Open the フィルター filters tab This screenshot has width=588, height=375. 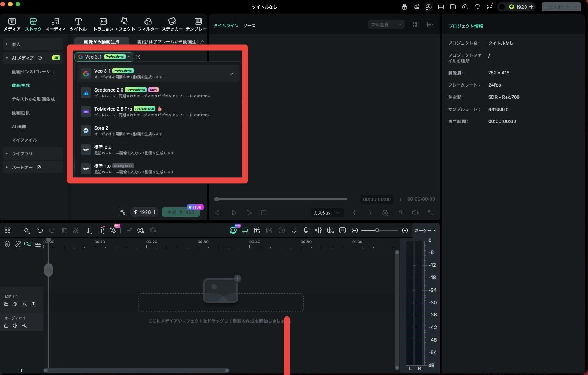coord(148,24)
